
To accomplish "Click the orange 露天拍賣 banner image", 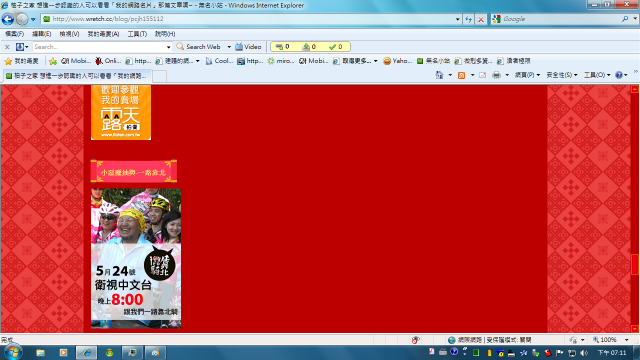I will (x=121, y=112).
